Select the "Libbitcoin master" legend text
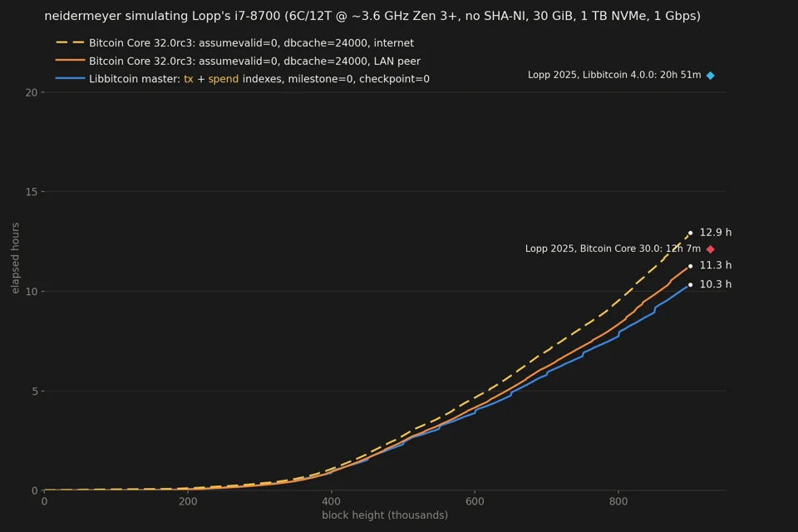This screenshot has width=798, height=532. click(x=259, y=79)
